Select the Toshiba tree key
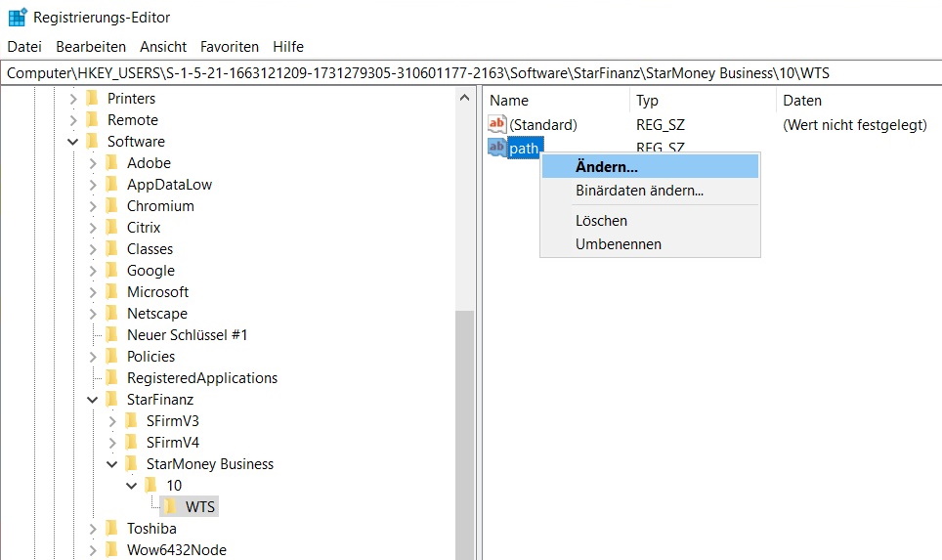Viewport: 942px width, 560px height. point(151,528)
